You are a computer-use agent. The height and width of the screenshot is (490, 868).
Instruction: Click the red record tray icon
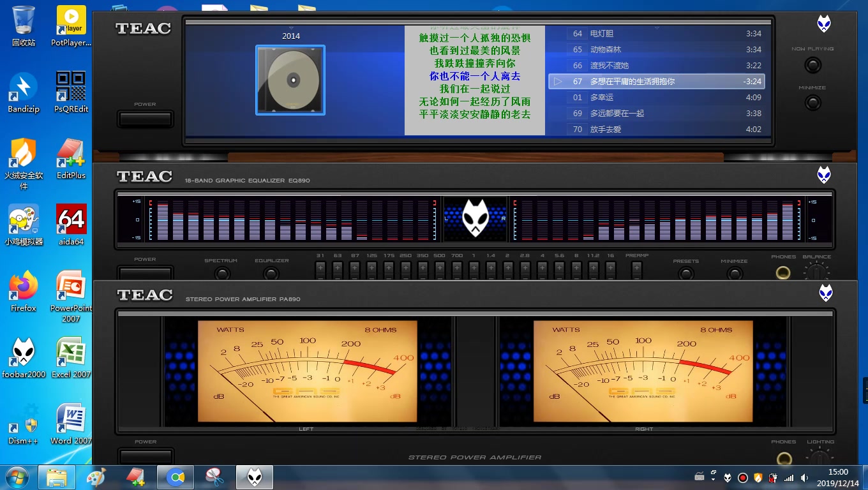743,477
